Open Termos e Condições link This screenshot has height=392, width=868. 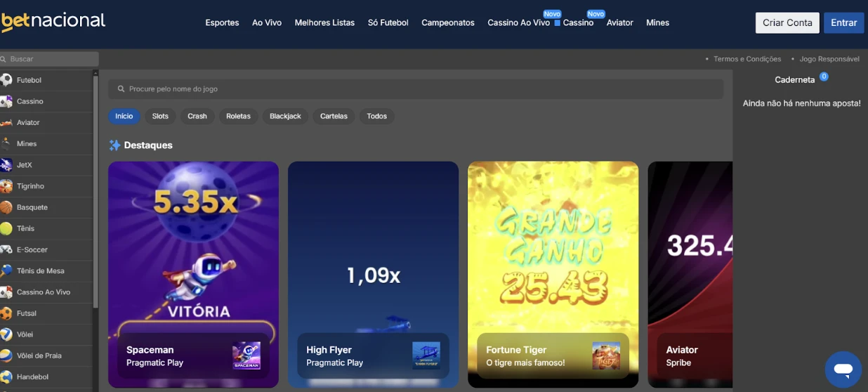click(747, 59)
